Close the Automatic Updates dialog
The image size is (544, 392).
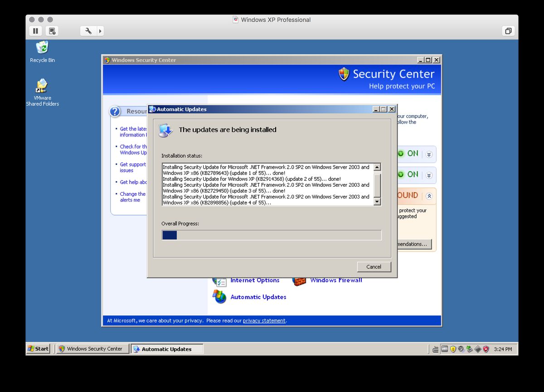(392, 109)
